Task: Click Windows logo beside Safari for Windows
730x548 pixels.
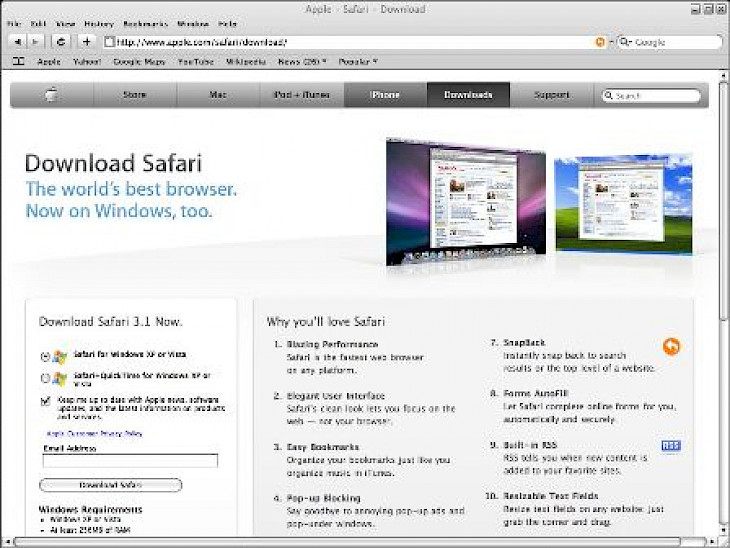Action: click(60, 357)
